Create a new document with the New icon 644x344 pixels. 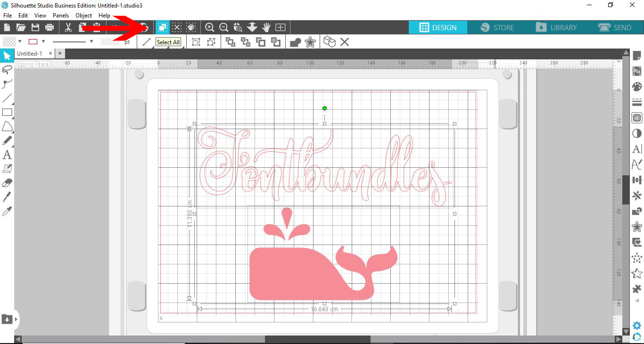point(7,27)
